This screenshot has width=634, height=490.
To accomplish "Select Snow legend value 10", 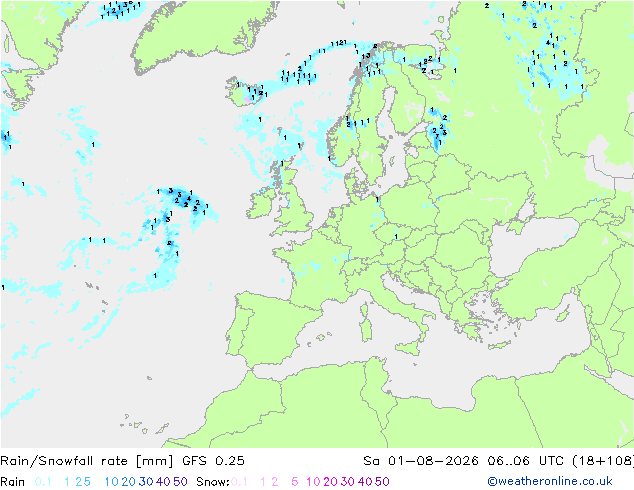I will tap(313, 482).
